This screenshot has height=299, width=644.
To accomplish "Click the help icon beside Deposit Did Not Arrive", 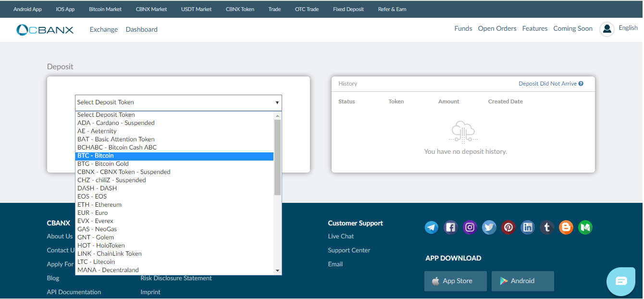I will pos(581,84).
